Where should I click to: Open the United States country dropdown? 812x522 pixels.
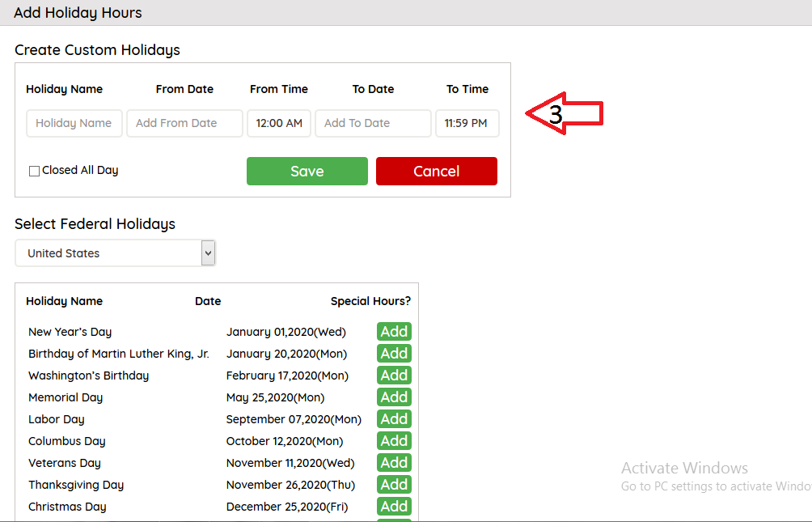pos(115,253)
